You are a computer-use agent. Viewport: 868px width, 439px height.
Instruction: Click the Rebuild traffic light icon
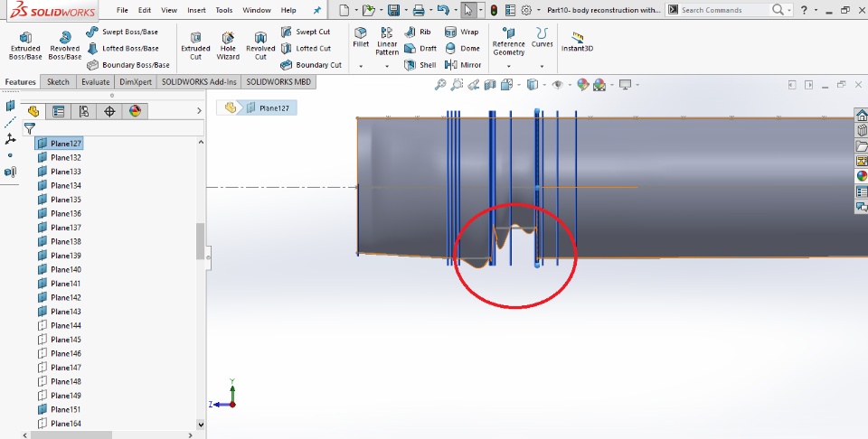coord(494,10)
